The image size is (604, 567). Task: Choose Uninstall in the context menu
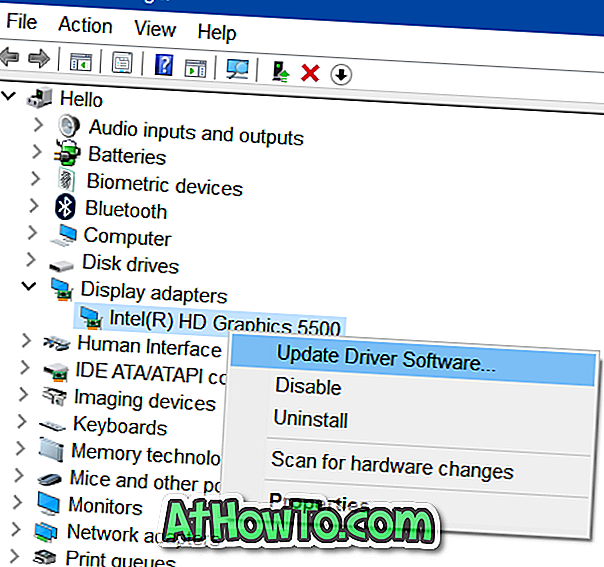(x=310, y=418)
